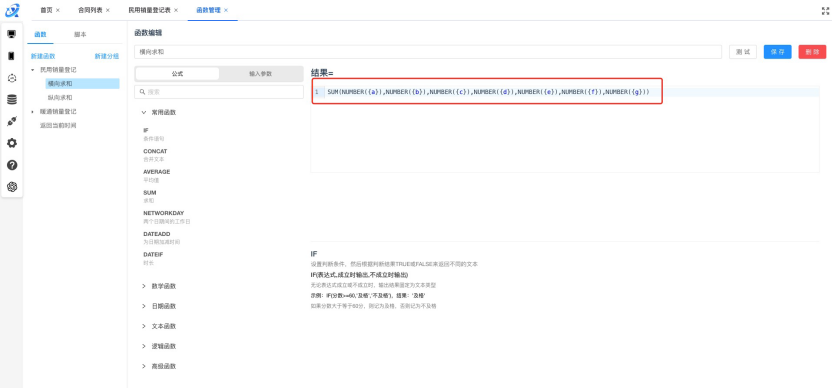Open the circular robot-face sidebar icon
Viewport: 832px width, 388px height.
point(12,77)
